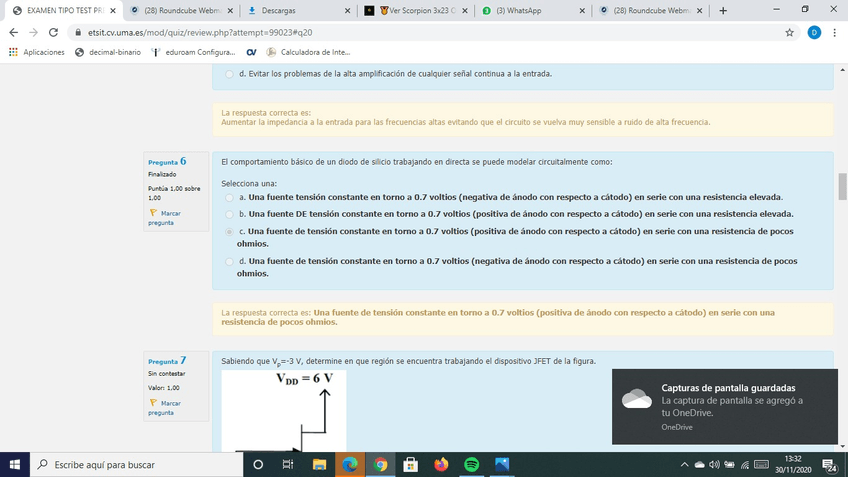Open the Aplicaciones bookmarks shortcut
Image resolution: width=848 pixels, height=477 pixels.
(37, 52)
